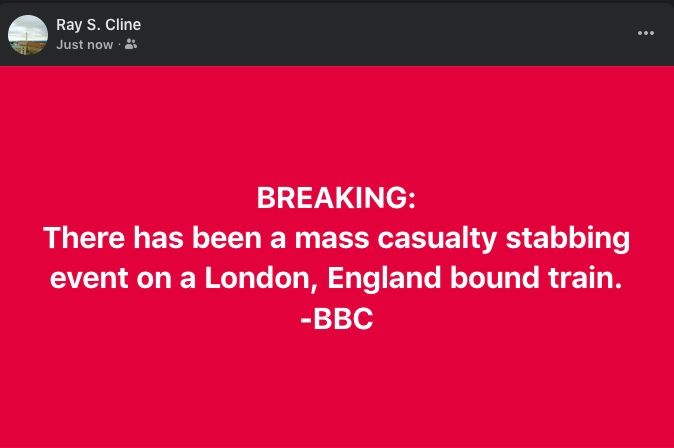Screen dimensions: 674x448
Task: Click the BREAKING: heading text
Action: pyautogui.click(x=337, y=198)
